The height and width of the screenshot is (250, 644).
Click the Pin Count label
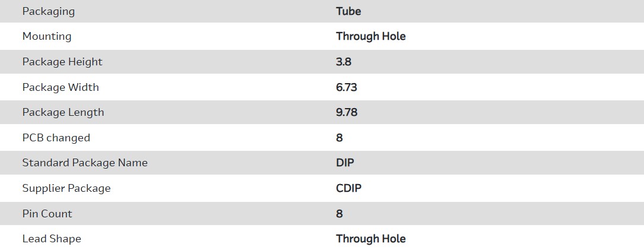[47, 214]
